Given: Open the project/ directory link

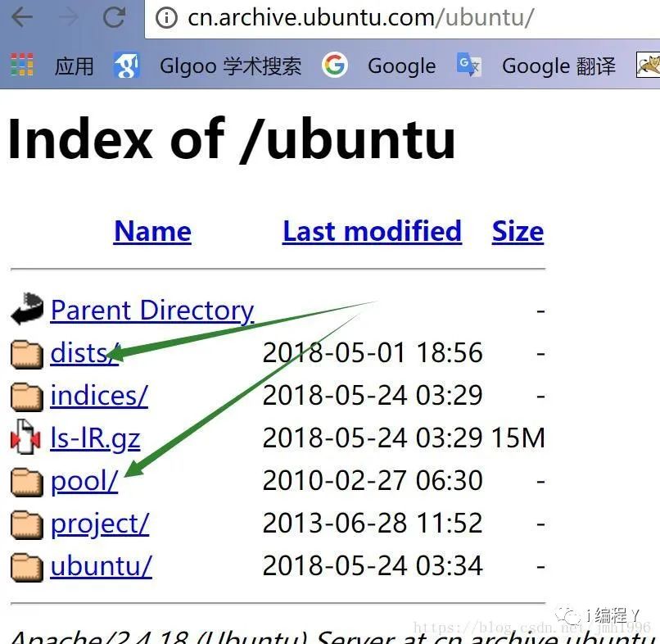Looking at the screenshot, I should (x=100, y=524).
